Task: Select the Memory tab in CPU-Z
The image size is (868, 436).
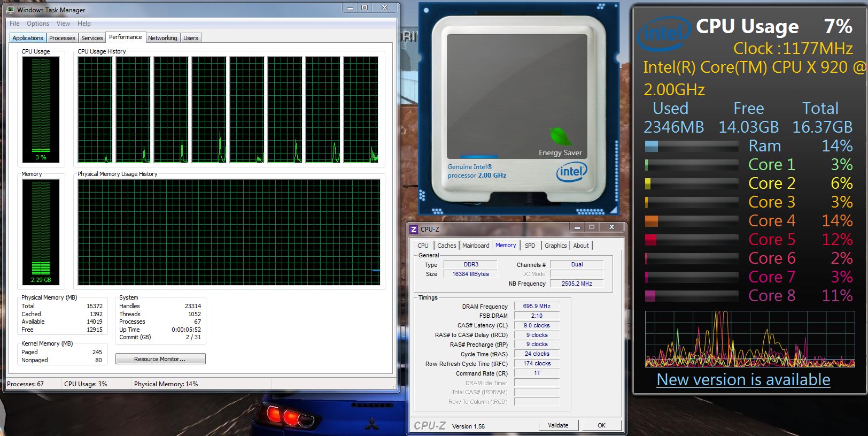Action: [x=506, y=245]
